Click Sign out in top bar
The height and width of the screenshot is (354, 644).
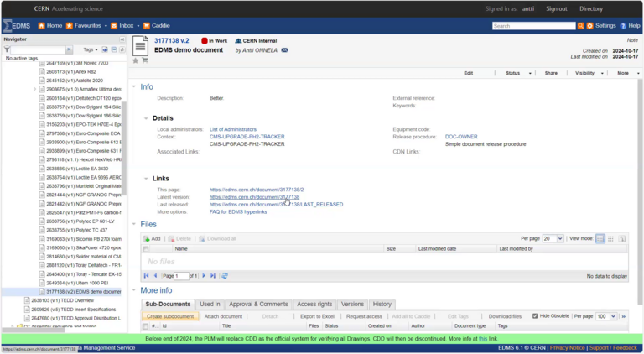(x=557, y=8)
